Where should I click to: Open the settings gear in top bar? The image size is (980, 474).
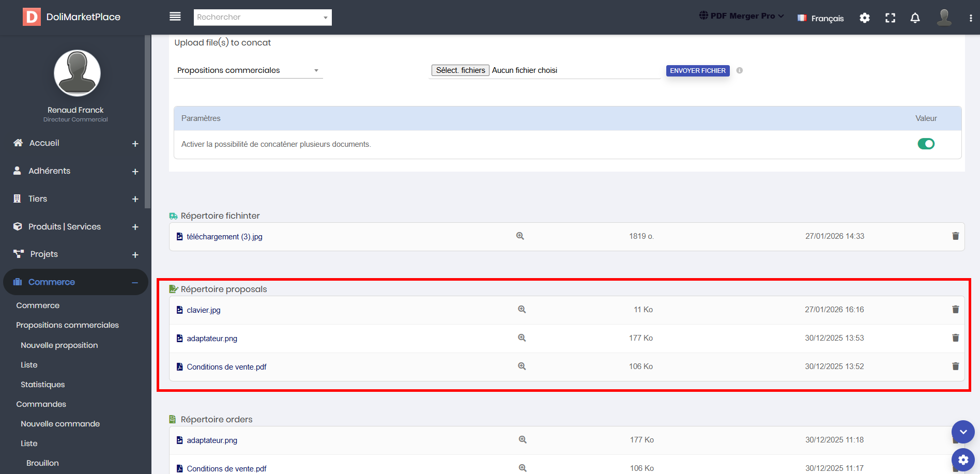(x=865, y=18)
